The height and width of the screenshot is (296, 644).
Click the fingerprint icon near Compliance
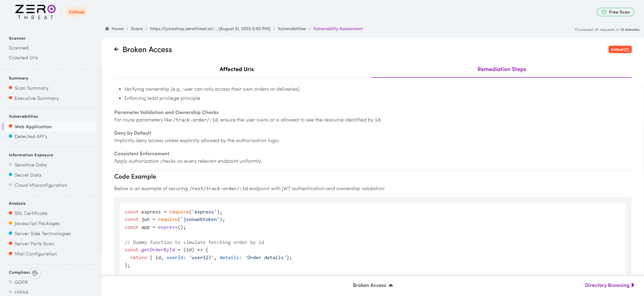35,273
